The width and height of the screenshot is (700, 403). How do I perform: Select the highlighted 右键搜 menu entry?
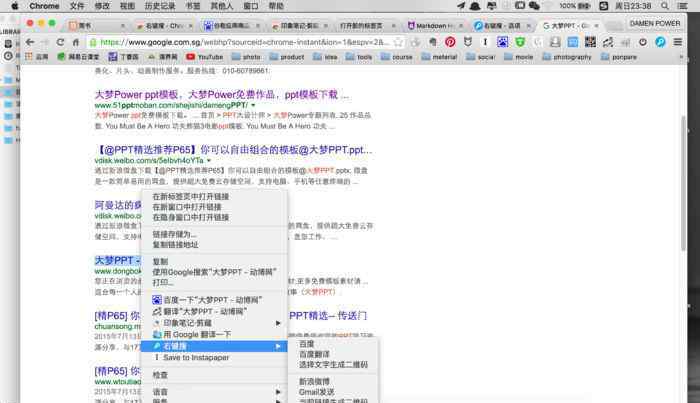214,346
